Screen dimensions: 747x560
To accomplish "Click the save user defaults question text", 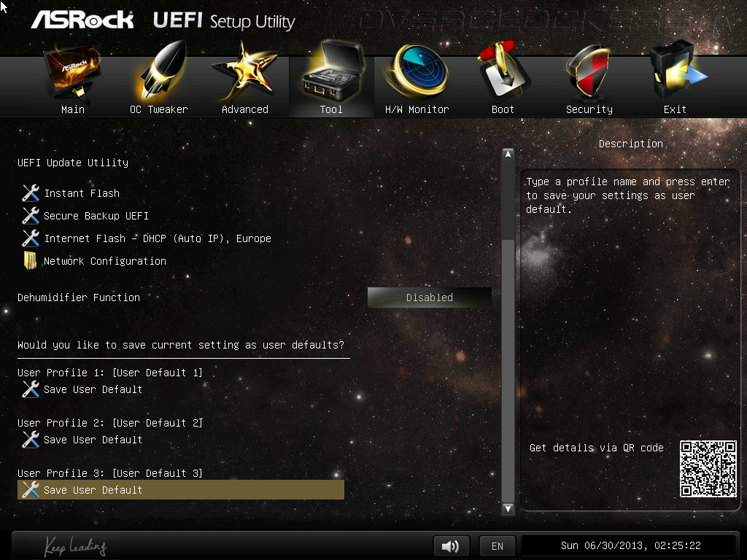I will pos(181,345).
